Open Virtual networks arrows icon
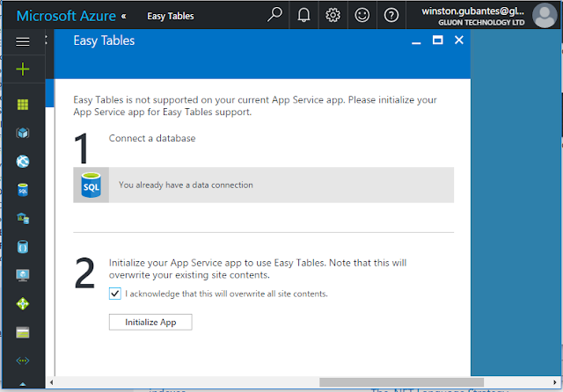 click(23, 360)
